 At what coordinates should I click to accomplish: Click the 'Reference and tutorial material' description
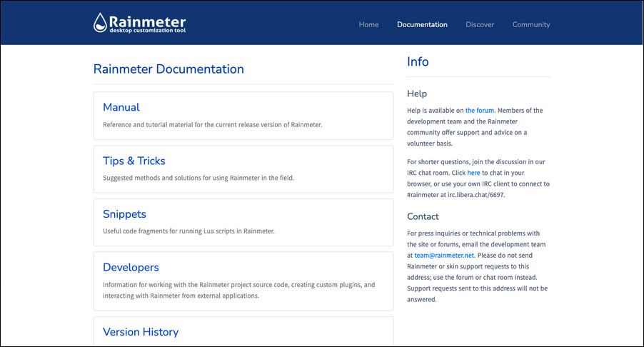point(212,125)
